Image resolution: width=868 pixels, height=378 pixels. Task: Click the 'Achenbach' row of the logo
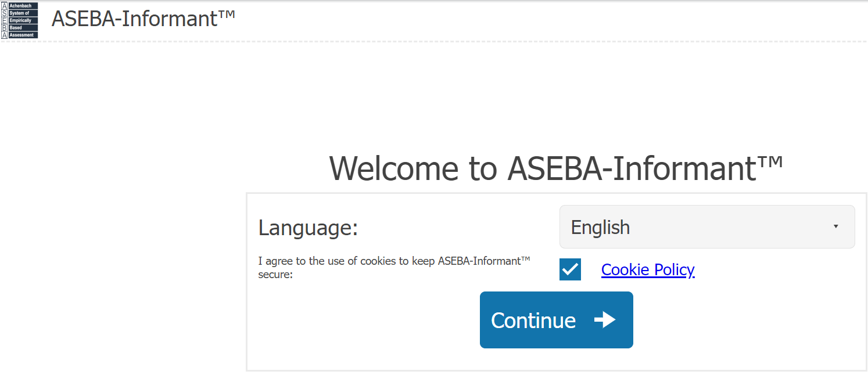(23, 6)
